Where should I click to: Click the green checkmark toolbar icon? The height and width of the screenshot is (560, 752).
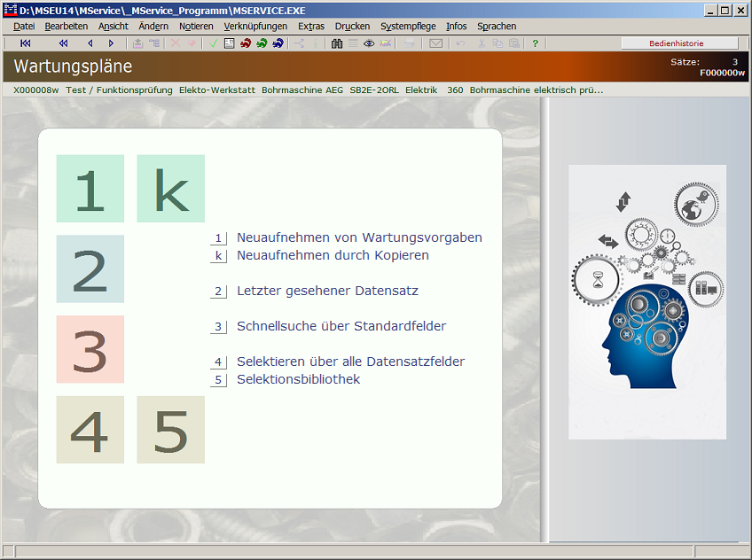pos(214,43)
